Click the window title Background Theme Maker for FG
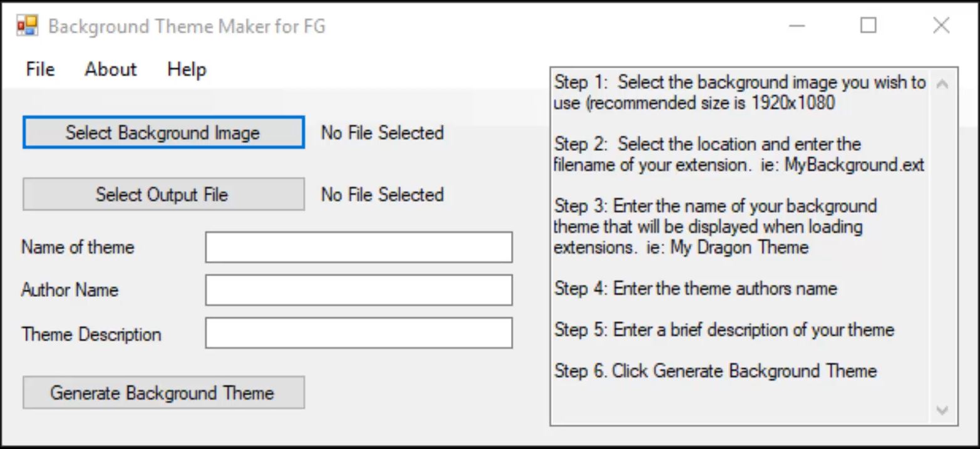The height and width of the screenshot is (449, 980). coord(187,27)
